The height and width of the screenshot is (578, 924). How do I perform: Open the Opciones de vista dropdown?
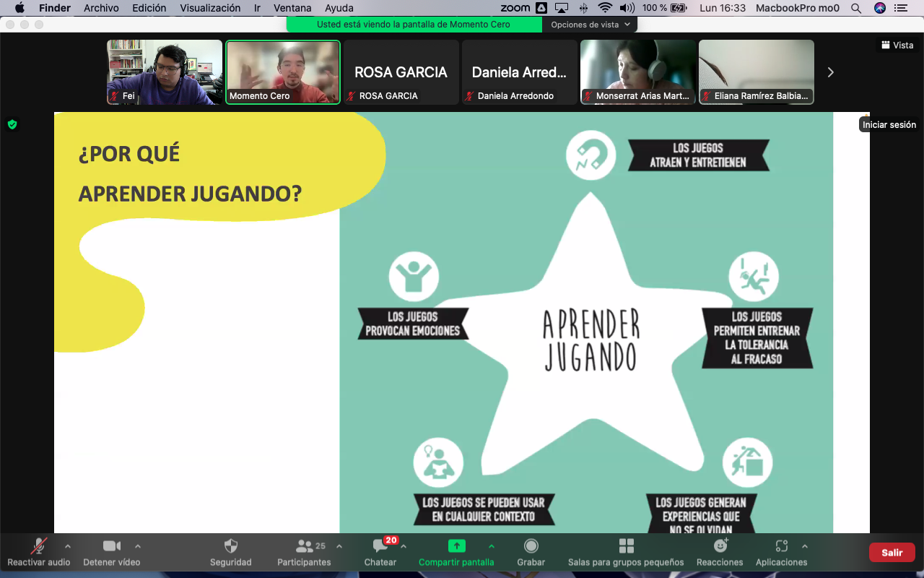coord(590,25)
